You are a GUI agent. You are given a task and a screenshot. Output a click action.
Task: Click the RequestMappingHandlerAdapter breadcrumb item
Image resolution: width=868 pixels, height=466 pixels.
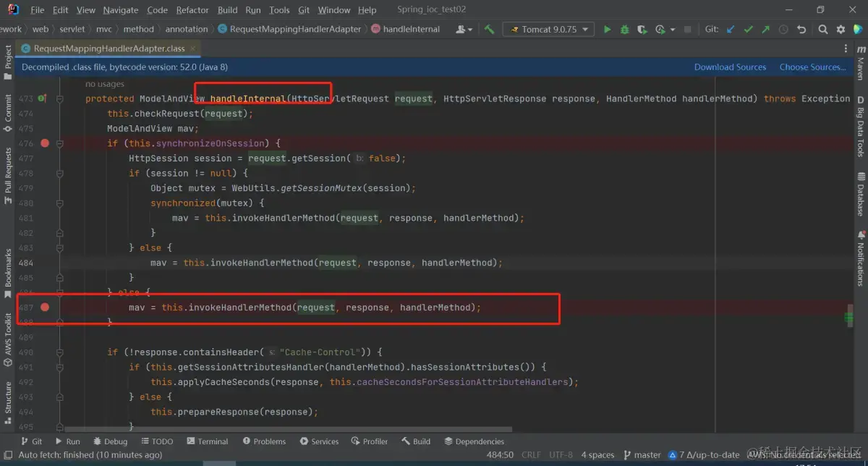coord(289,30)
